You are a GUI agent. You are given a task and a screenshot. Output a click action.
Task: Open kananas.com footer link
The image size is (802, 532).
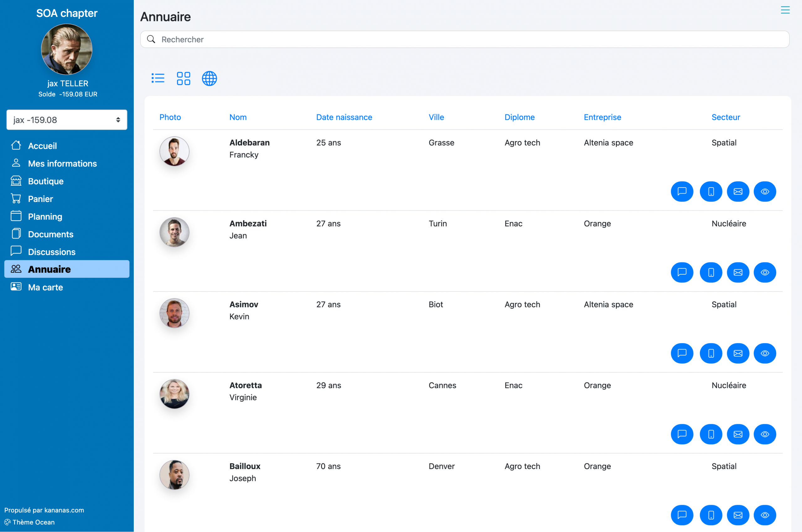(x=64, y=510)
